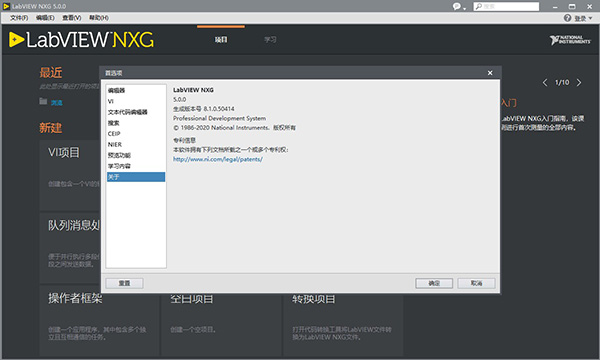The height and width of the screenshot is (360, 600).
Task: Open the 登录 dropdown
Action: [583, 18]
